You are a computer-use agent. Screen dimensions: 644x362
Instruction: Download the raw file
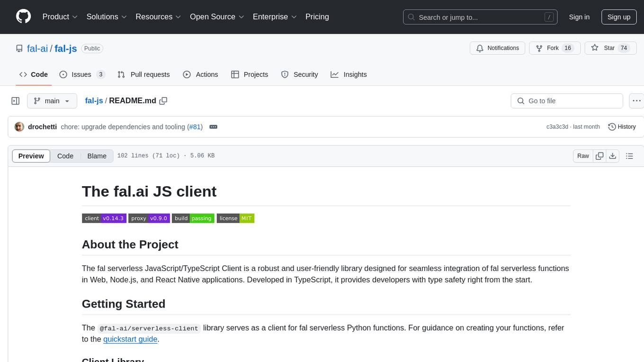[x=613, y=156]
